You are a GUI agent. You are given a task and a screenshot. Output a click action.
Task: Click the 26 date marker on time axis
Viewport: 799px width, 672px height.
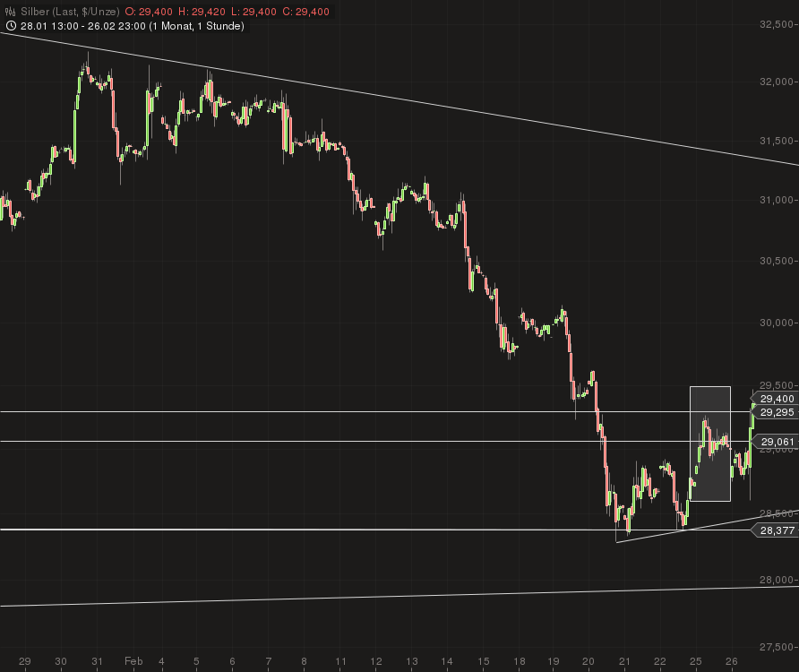click(x=730, y=661)
